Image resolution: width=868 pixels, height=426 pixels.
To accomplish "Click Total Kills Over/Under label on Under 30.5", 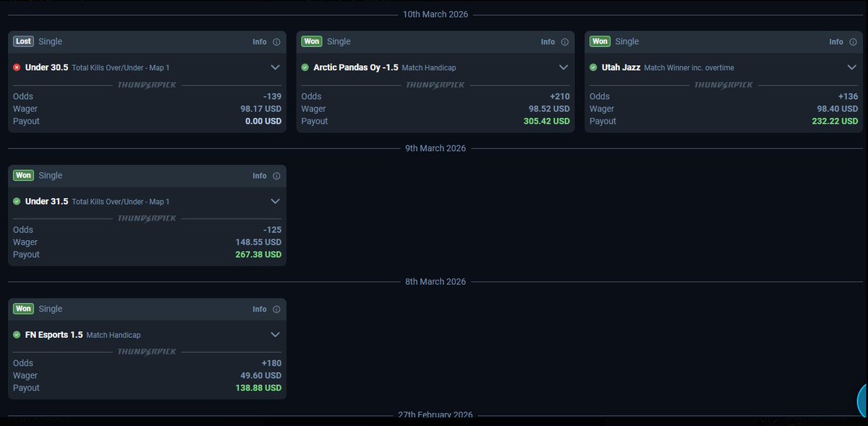I will 121,68.
